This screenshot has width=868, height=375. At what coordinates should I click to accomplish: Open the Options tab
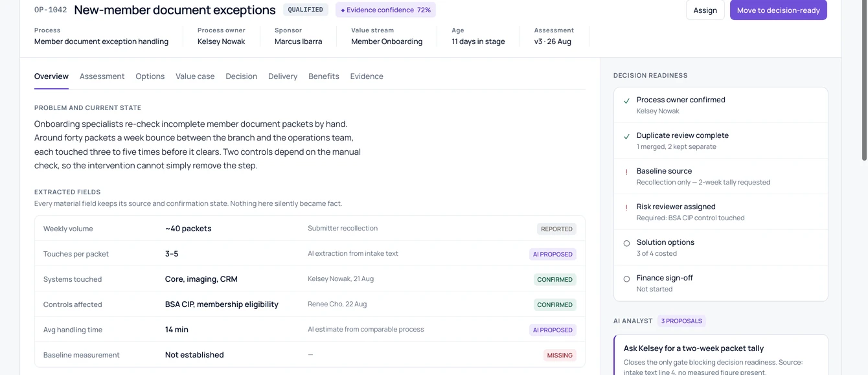pos(150,76)
